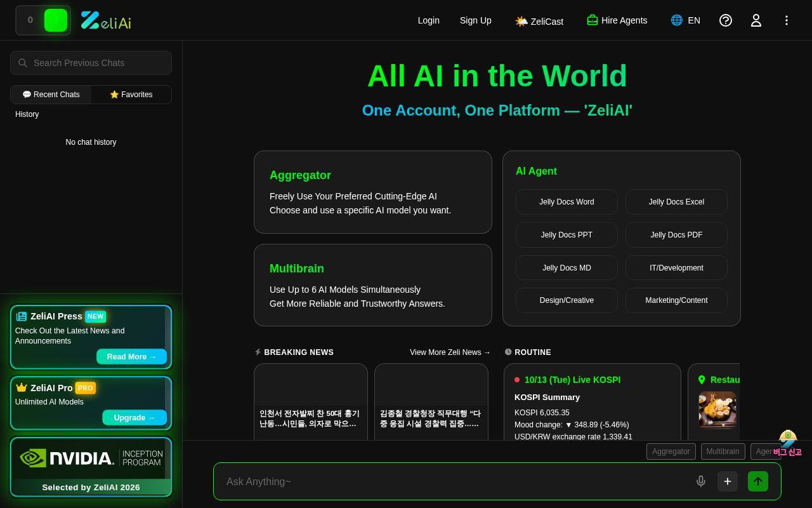The height and width of the screenshot is (508, 812).
Task: Click the Hire Agents briefcase link
Action: 617,20
